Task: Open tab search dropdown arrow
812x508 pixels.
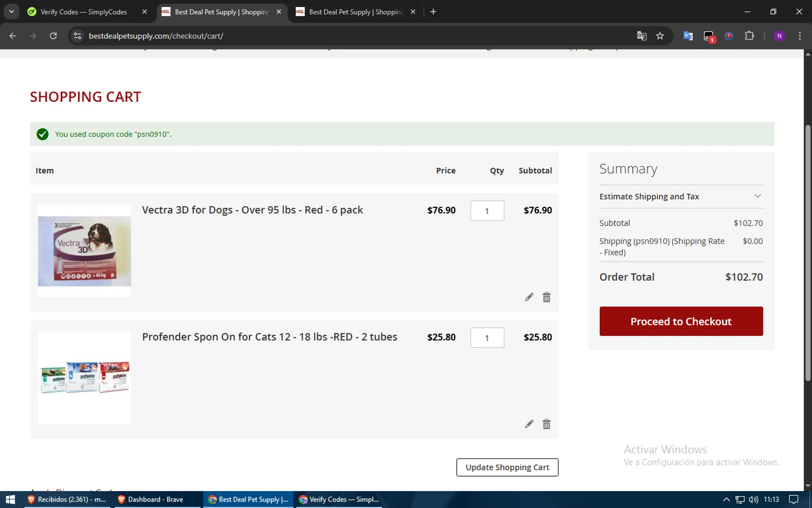Action: tap(11, 11)
